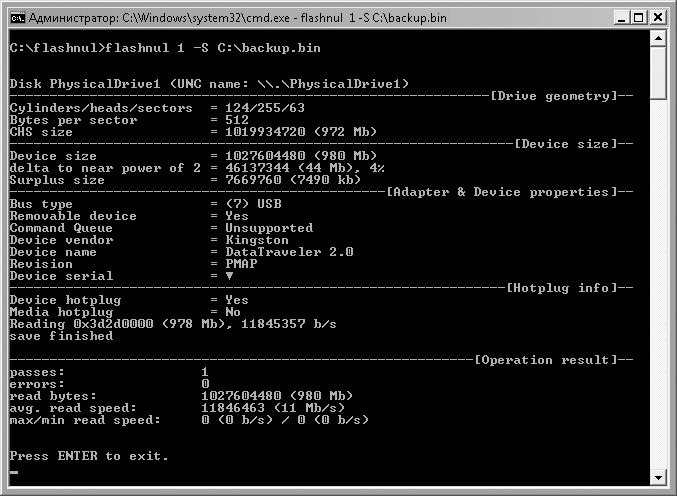The width and height of the screenshot is (677, 496).
Task: Click the '(7) USB' bus type value
Action: (x=253, y=204)
